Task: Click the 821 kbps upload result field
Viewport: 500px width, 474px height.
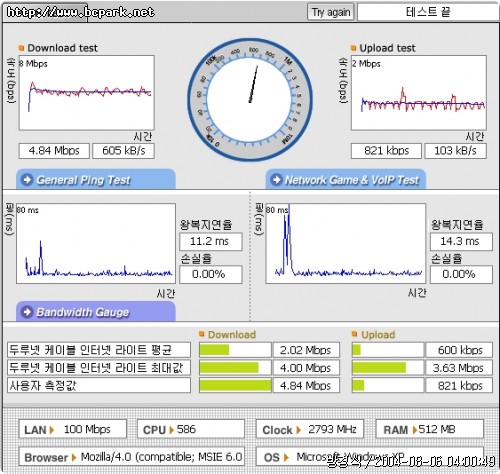Action: coord(386,151)
